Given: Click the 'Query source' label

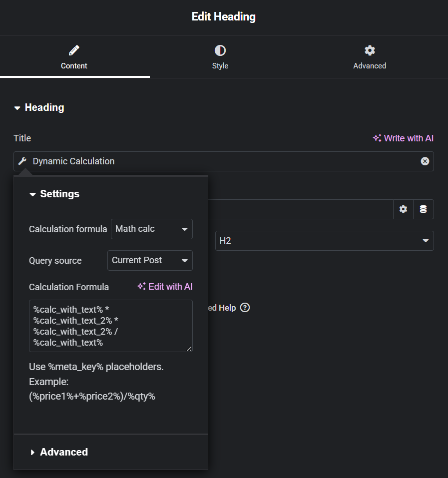Looking at the screenshot, I should click(x=55, y=261).
